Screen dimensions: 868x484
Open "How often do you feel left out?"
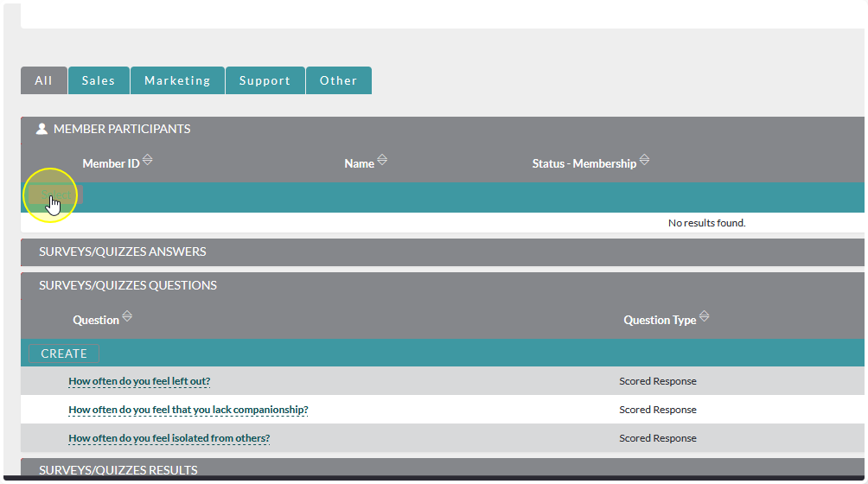(139, 381)
